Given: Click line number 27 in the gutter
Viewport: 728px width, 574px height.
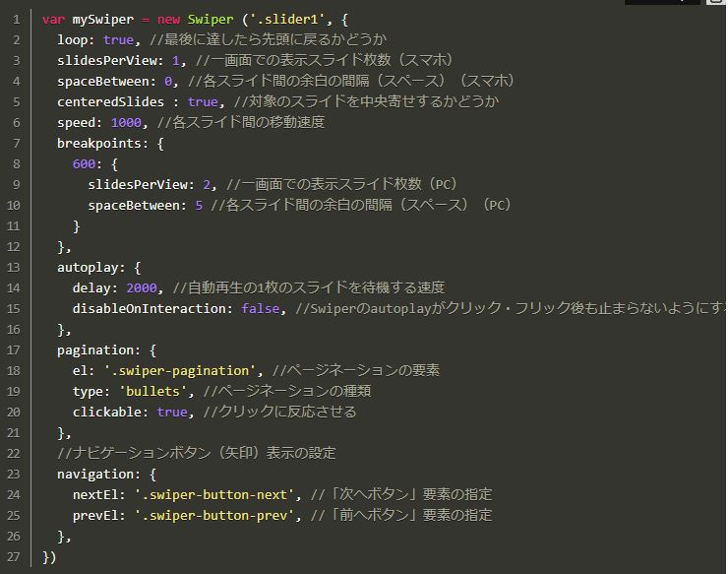Looking at the screenshot, I should pos(13,556).
